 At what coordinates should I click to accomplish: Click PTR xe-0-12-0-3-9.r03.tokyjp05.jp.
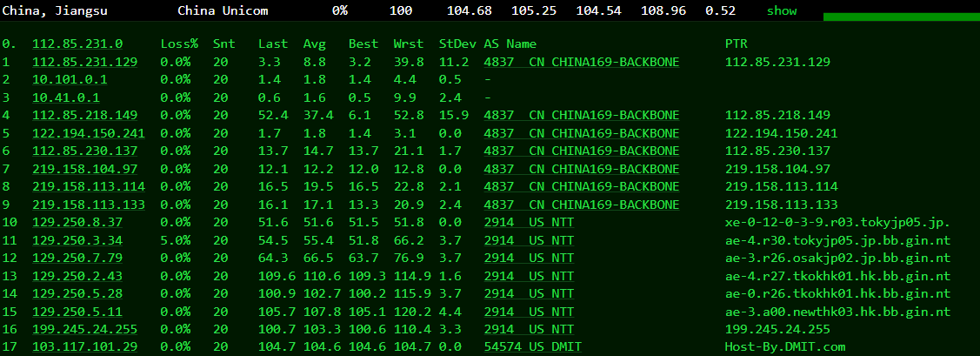(x=837, y=222)
